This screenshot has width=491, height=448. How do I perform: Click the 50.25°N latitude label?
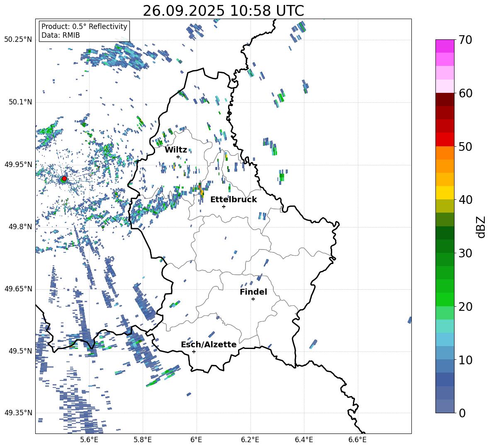pos(18,40)
